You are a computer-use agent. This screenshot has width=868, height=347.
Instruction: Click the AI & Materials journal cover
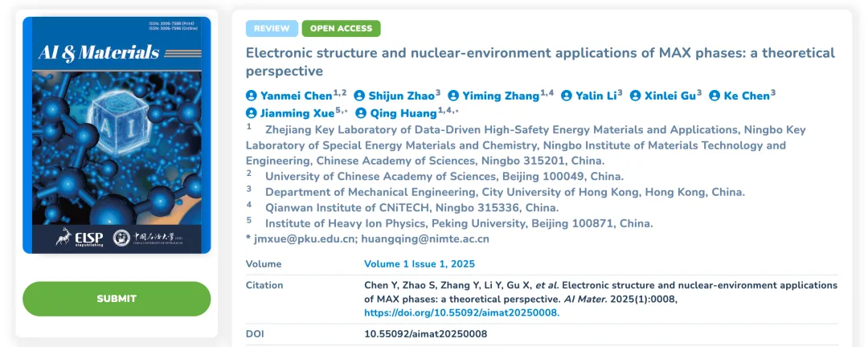117,135
